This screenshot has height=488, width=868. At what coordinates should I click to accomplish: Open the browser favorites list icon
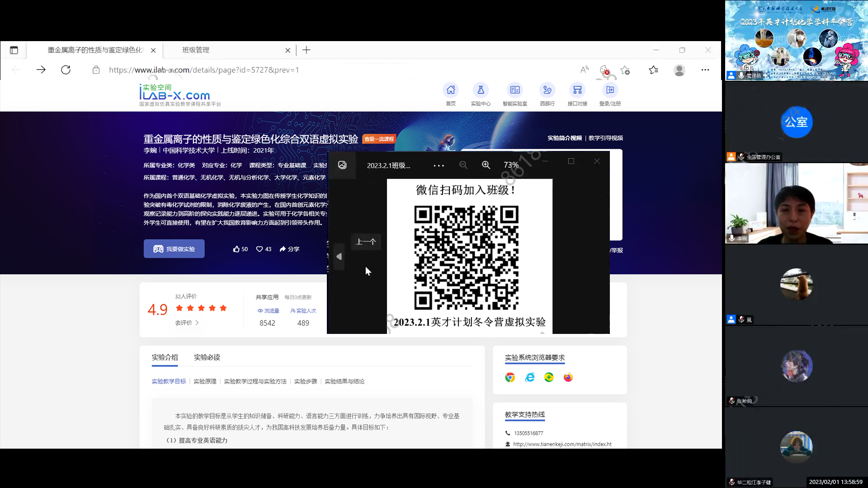pyautogui.click(x=653, y=70)
